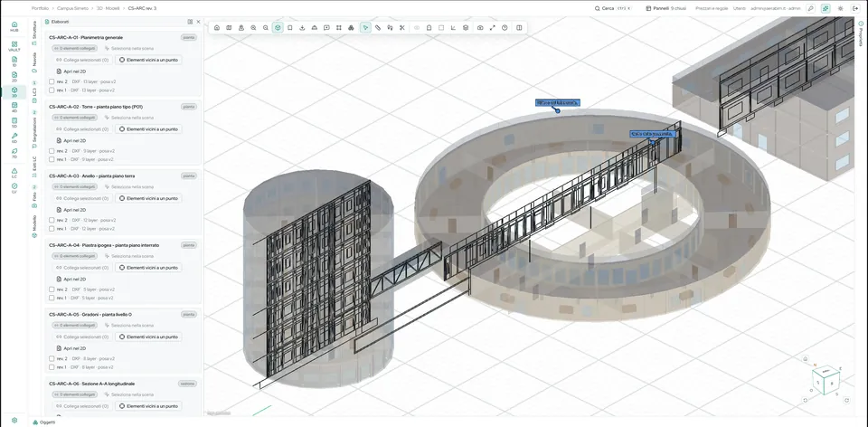Switch to the 4D module
Screen dimensions: 868x427
(x=14, y=107)
